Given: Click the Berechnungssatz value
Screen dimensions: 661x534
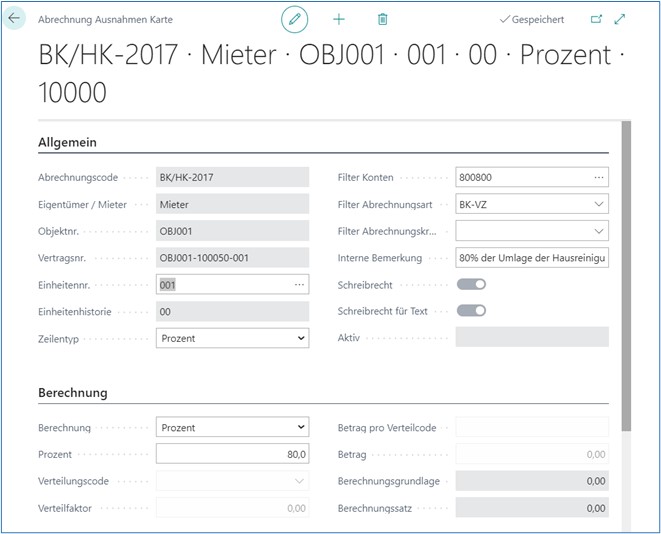Looking at the screenshot, I should point(532,508).
